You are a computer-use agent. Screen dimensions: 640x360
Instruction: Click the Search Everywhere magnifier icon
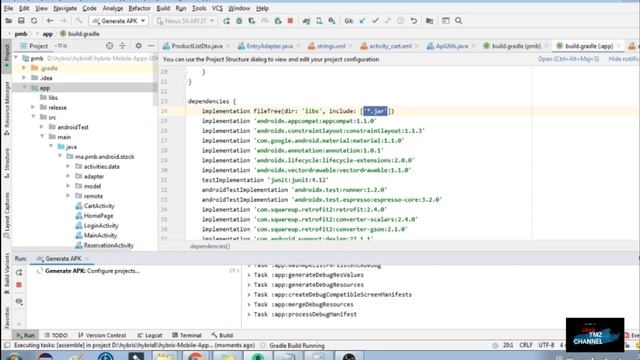459,21
